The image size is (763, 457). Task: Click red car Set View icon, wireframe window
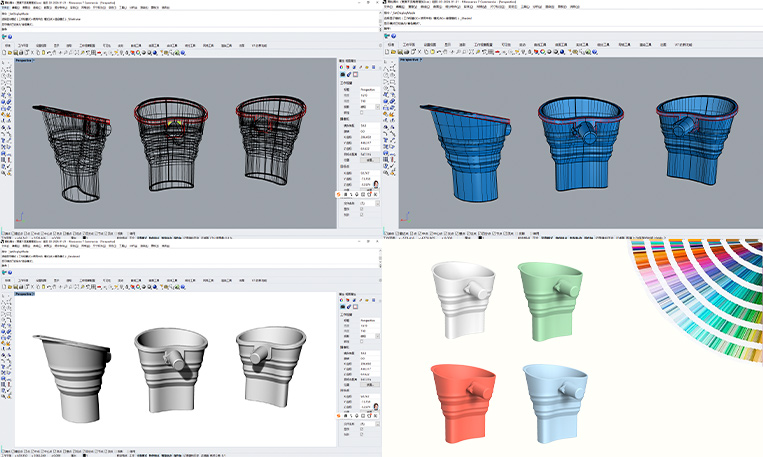tap(99, 53)
